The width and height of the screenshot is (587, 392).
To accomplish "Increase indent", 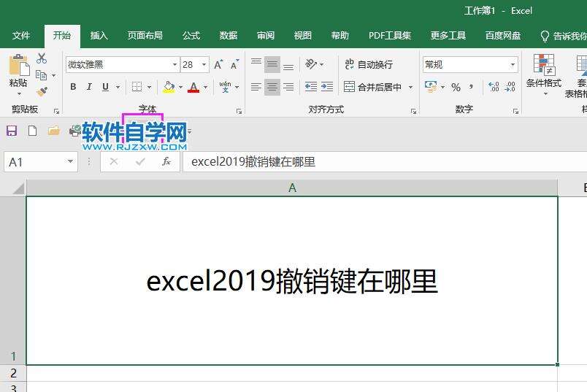I will point(327,87).
